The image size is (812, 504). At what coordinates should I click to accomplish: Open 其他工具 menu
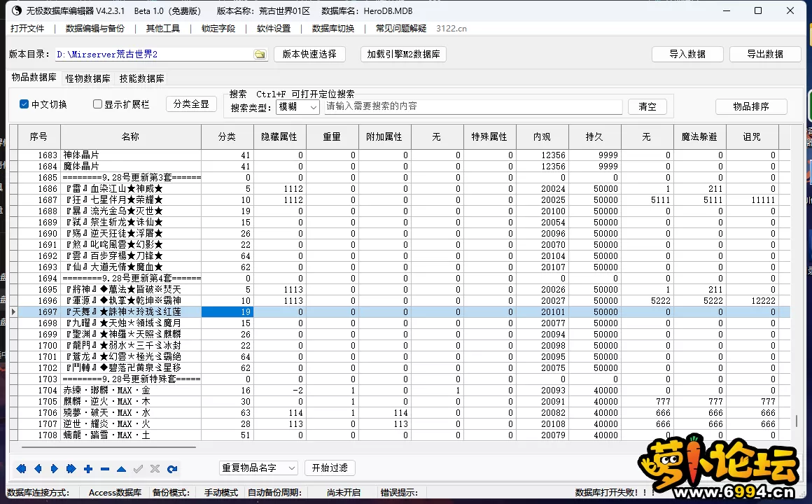coord(162,29)
